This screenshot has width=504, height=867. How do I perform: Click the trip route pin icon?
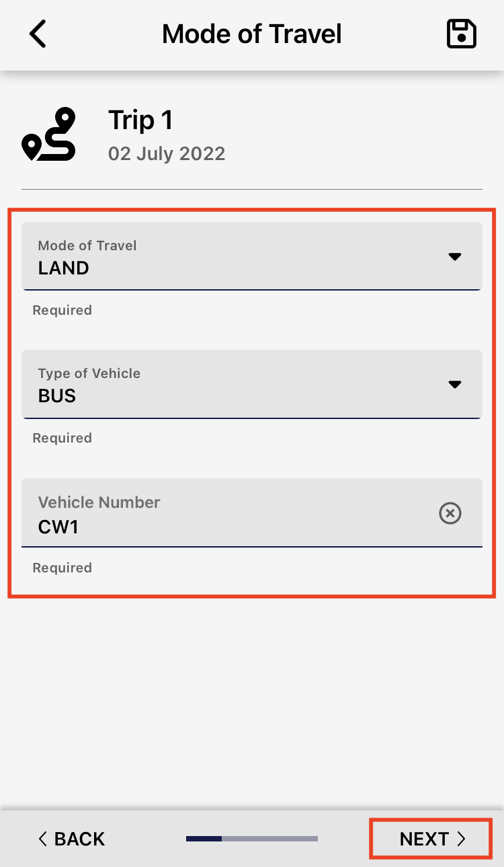point(48,135)
